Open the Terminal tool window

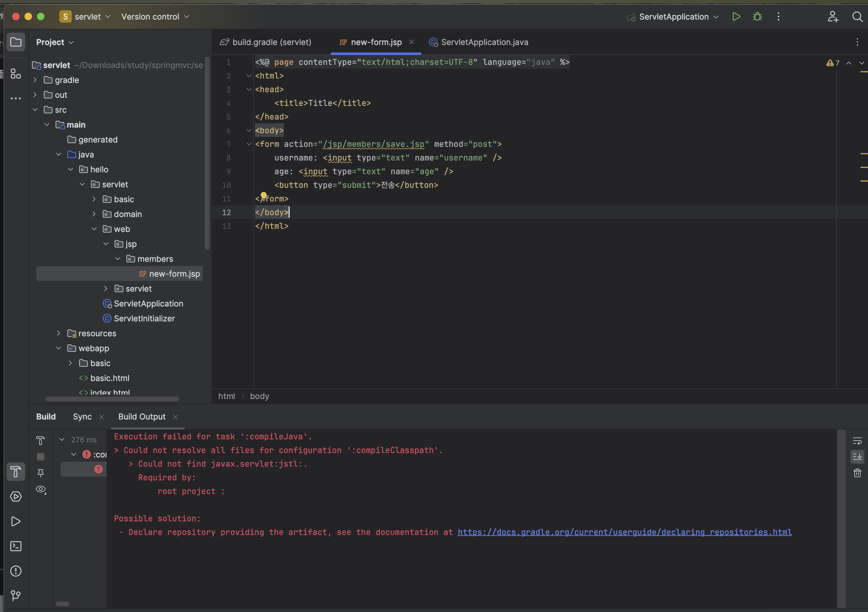[x=16, y=546]
